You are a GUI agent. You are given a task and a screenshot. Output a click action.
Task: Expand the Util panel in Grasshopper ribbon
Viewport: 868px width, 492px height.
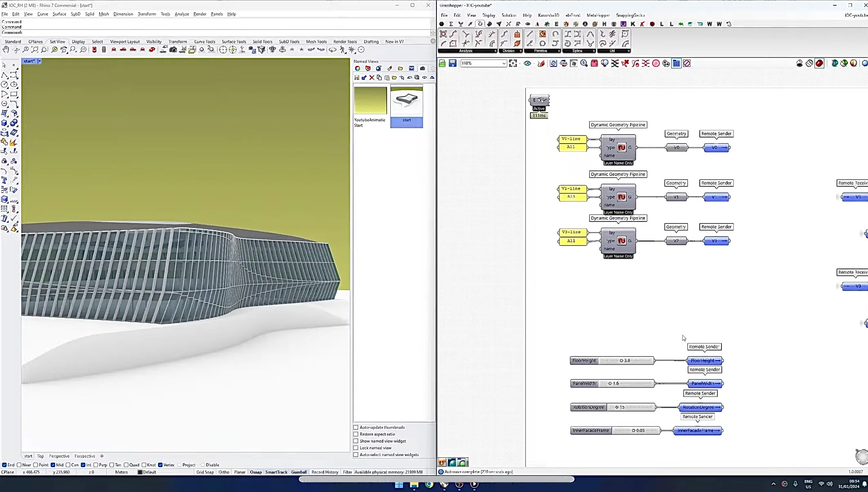629,51
